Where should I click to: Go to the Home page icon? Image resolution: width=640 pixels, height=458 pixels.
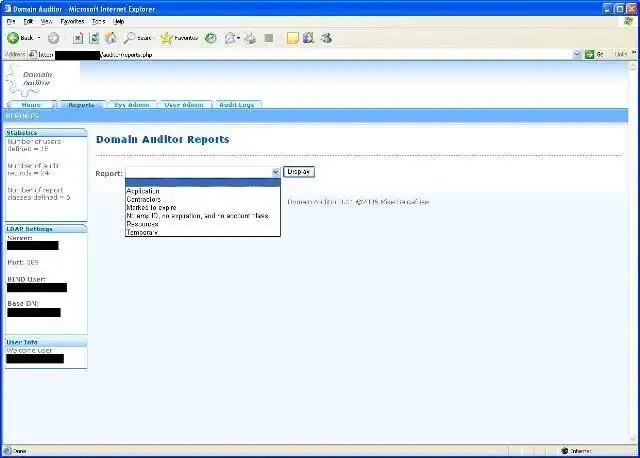pos(111,38)
